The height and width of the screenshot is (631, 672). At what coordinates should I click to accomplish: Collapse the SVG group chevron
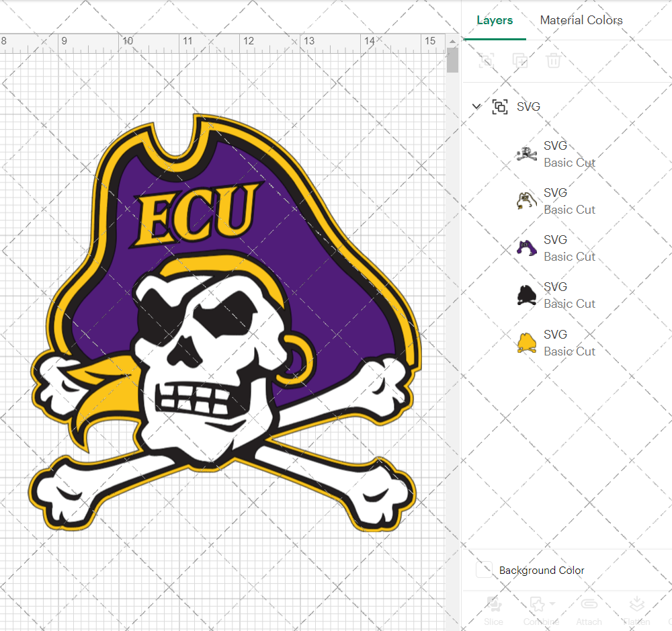(476, 106)
